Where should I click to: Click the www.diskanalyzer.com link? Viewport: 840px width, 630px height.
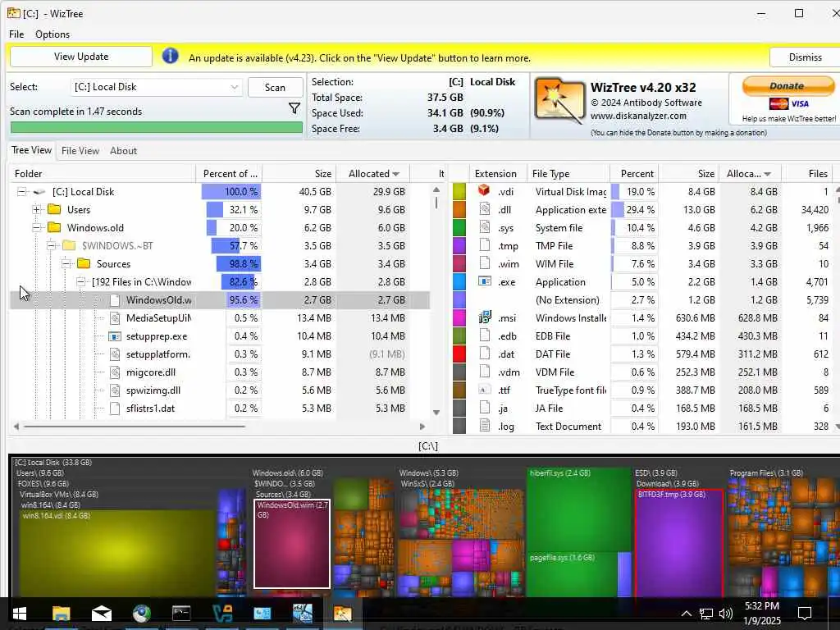(x=638, y=116)
